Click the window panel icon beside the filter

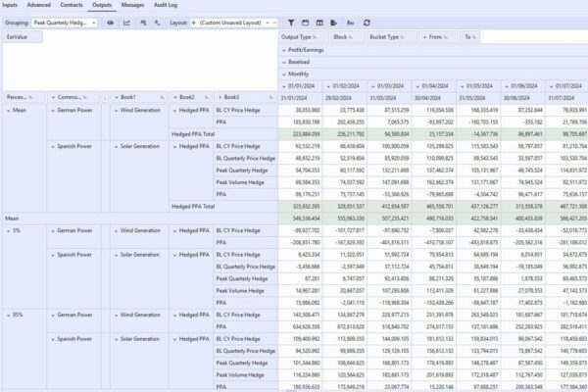tap(305, 23)
